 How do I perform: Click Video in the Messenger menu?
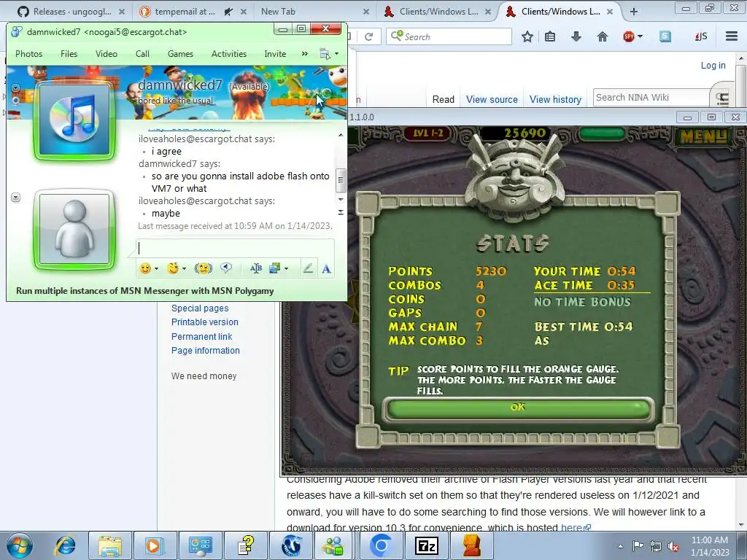tap(107, 54)
